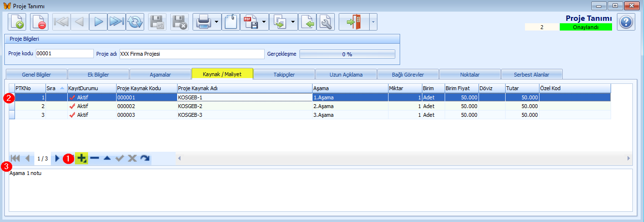The height and width of the screenshot is (222, 644).
Task: Delete the grid row using the minus icon
Action: click(x=94, y=159)
